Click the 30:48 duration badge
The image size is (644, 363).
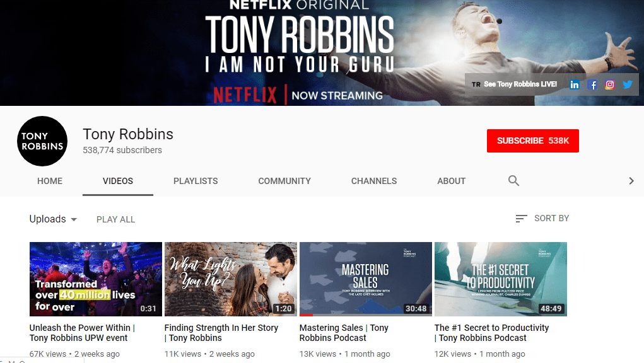[416, 308]
